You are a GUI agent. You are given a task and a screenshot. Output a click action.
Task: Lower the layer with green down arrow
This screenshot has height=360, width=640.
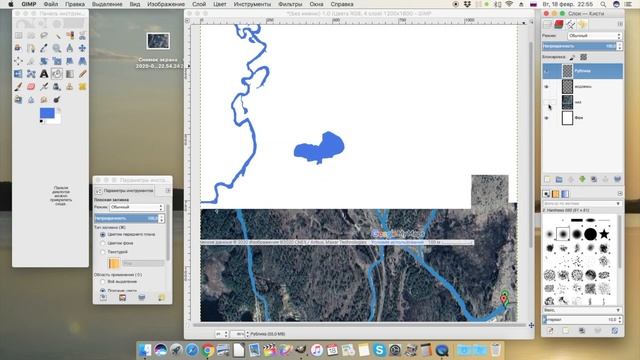(582, 179)
